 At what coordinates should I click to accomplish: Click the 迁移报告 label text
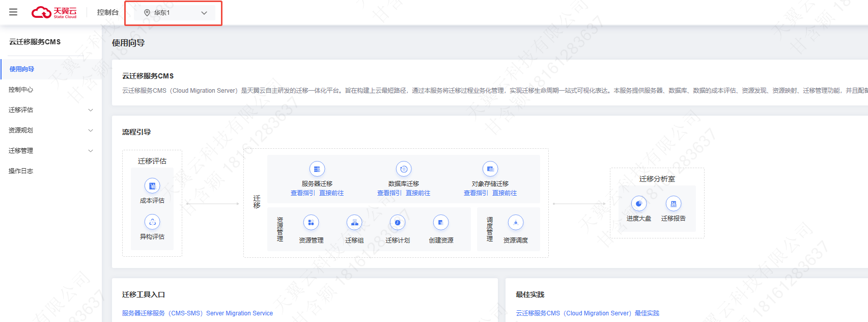click(674, 219)
